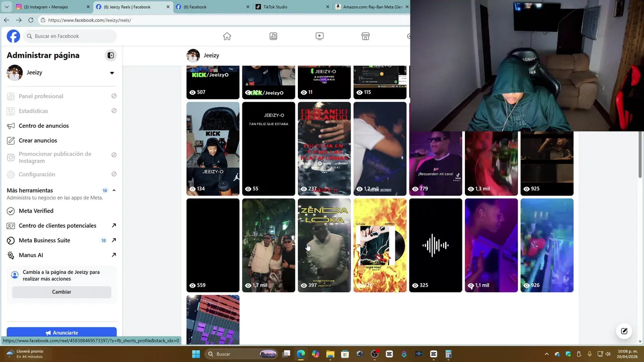Switch to the Amazon Ray-Ban Meta tab
This screenshot has width=644, height=362.
pyautogui.click(x=371, y=7)
